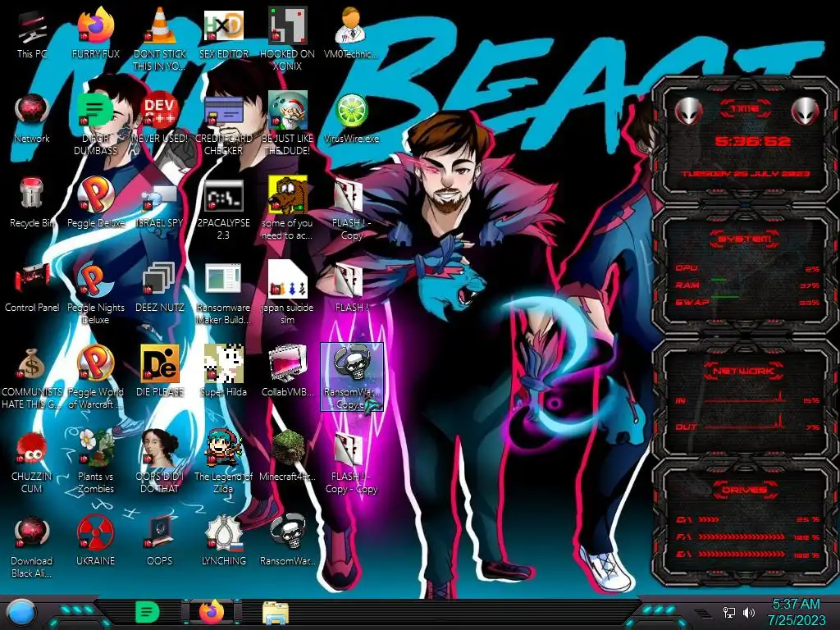Click the CPU usage row in widget
The image size is (840, 630).
(x=748, y=268)
